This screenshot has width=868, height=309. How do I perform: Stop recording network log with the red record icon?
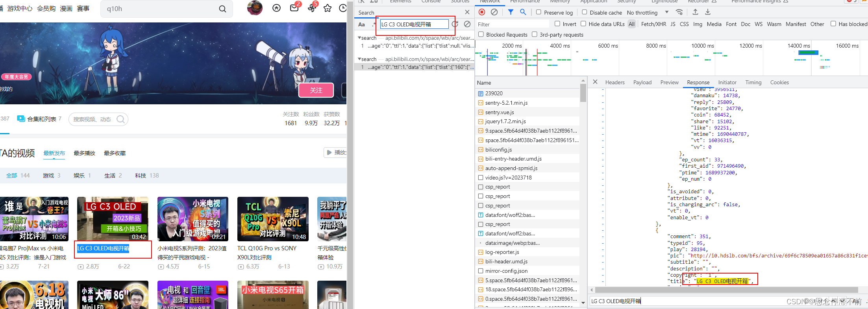click(x=482, y=12)
